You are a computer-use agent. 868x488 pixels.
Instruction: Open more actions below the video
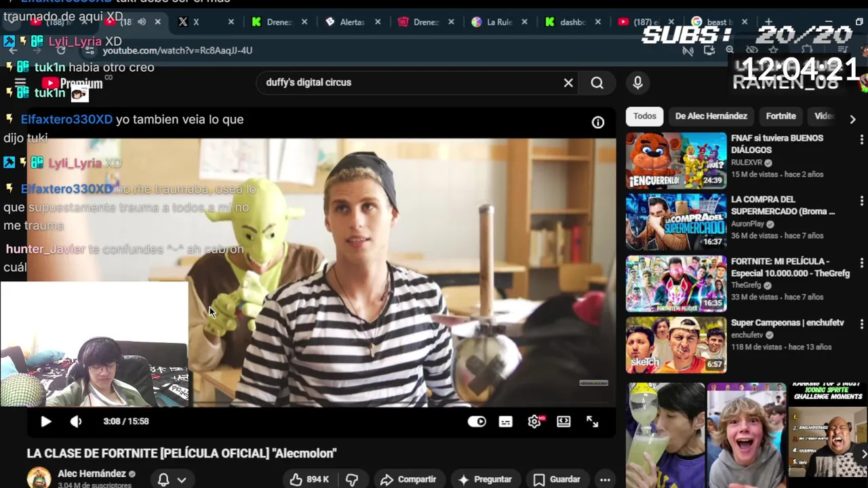pyautogui.click(x=605, y=480)
